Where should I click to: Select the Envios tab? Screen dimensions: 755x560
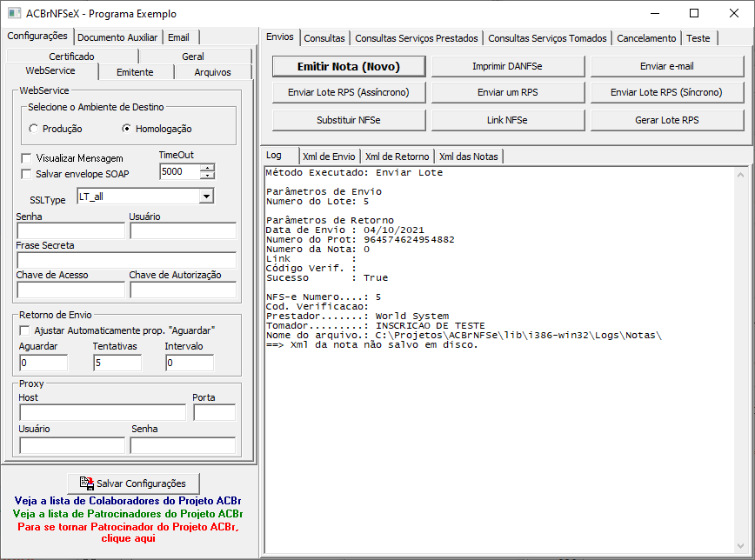pyautogui.click(x=280, y=37)
